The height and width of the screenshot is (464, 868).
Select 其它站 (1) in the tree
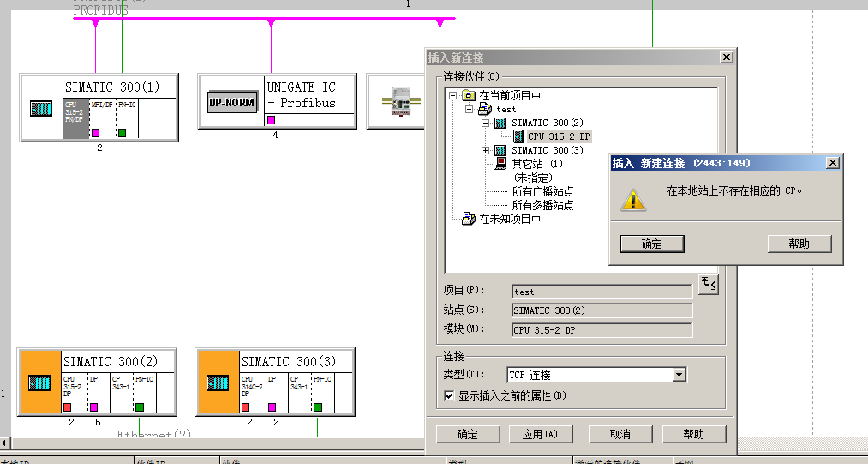537,164
